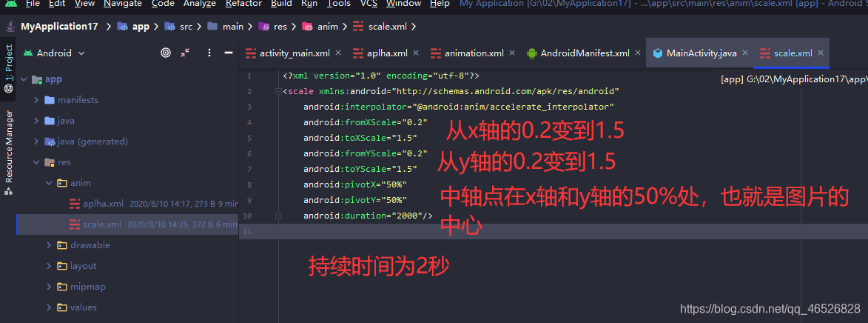Open the Resource Manager side tab
The image size is (868, 323).
8,153
